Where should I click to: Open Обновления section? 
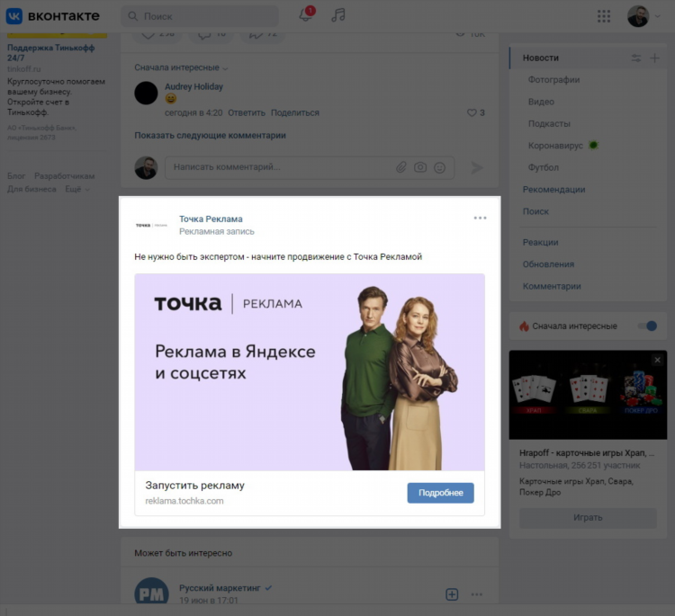[548, 264]
